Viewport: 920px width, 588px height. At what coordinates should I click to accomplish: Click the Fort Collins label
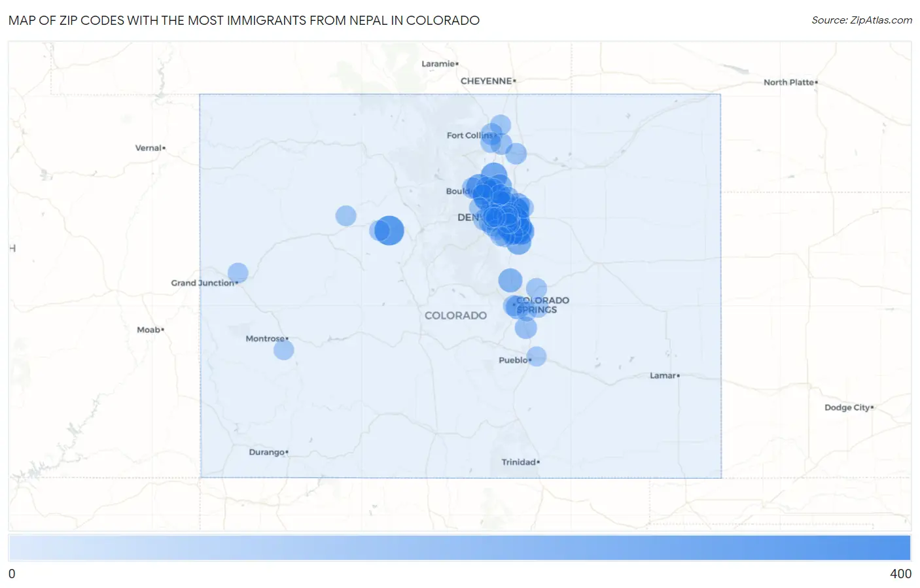470,135
